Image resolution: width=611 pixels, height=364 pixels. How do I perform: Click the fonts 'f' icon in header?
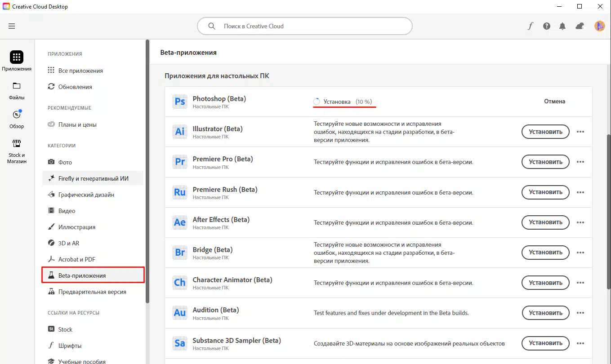531,26
